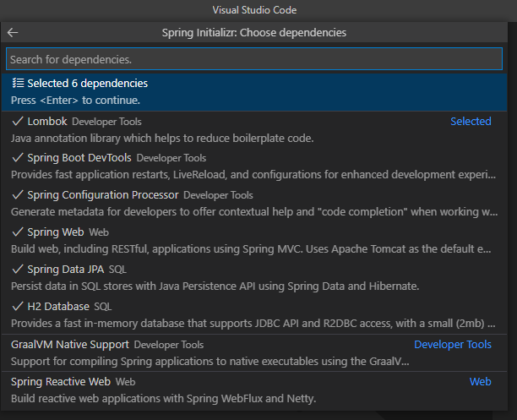The image size is (517, 420).
Task: Click the 'Selected' group label
Action: click(471, 122)
